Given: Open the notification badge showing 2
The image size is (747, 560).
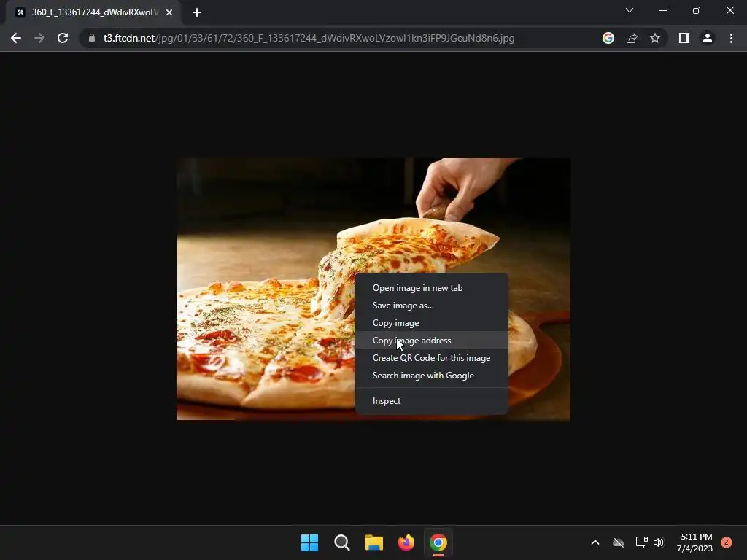Looking at the screenshot, I should [x=727, y=542].
